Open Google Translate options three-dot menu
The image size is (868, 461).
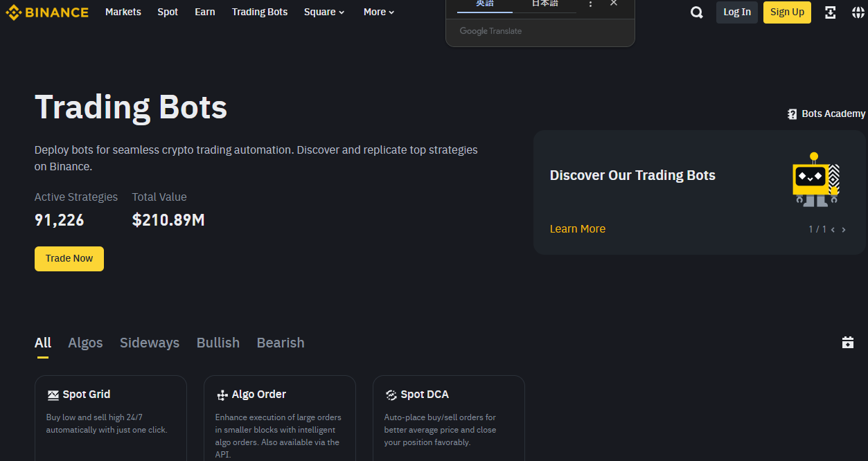[x=590, y=4]
